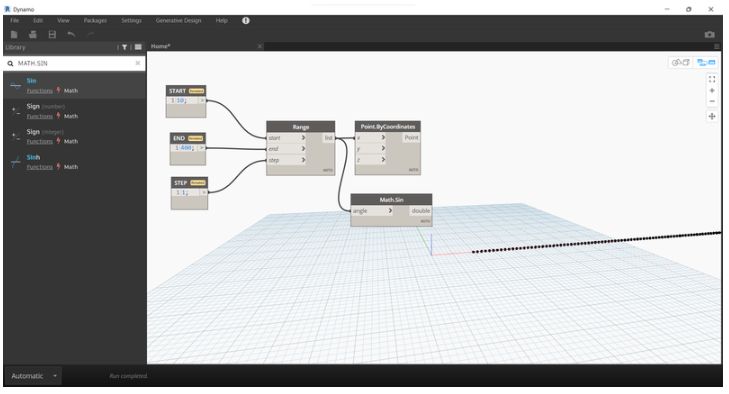Viewport: 729px width, 394px height.
Task: Click the pan mode icon
Action: pos(712,116)
